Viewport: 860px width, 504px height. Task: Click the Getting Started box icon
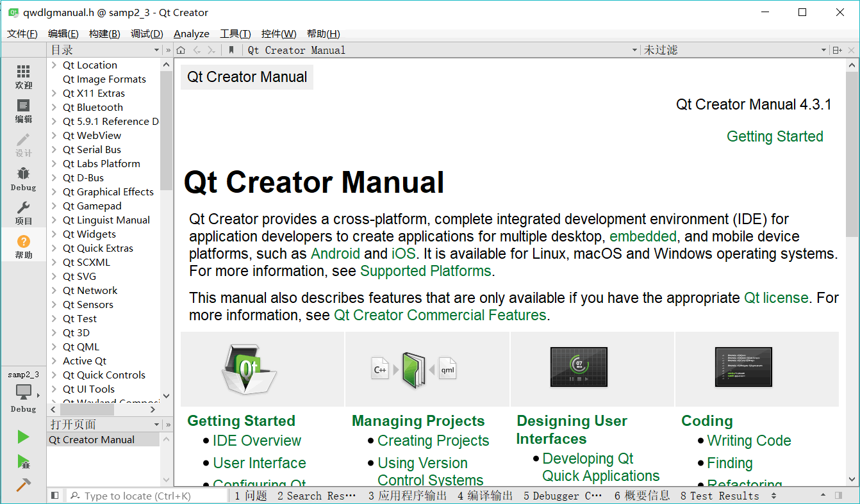tap(249, 368)
